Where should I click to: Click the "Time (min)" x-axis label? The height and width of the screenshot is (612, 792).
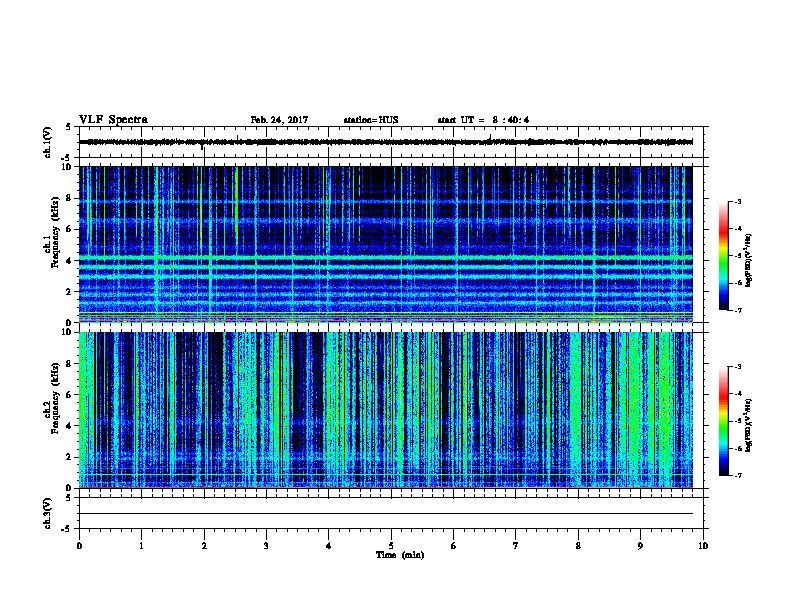point(400,555)
